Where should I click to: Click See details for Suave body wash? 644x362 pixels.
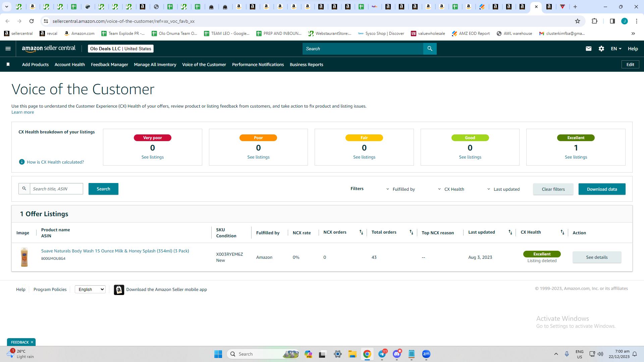point(597,257)
